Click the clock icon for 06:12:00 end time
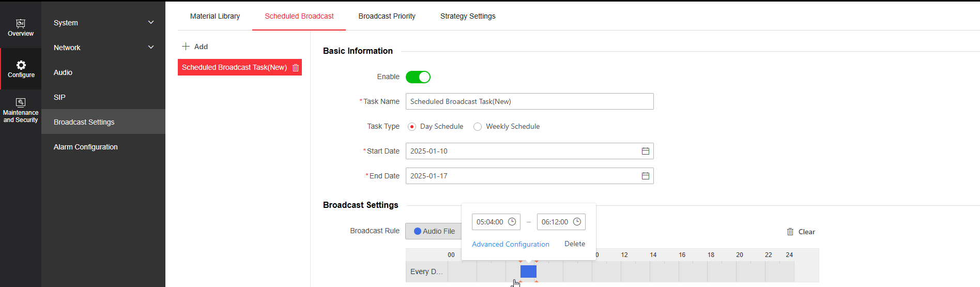Image resolution: width=980 pixels, height=287 pixels. [x=577, y=222]
